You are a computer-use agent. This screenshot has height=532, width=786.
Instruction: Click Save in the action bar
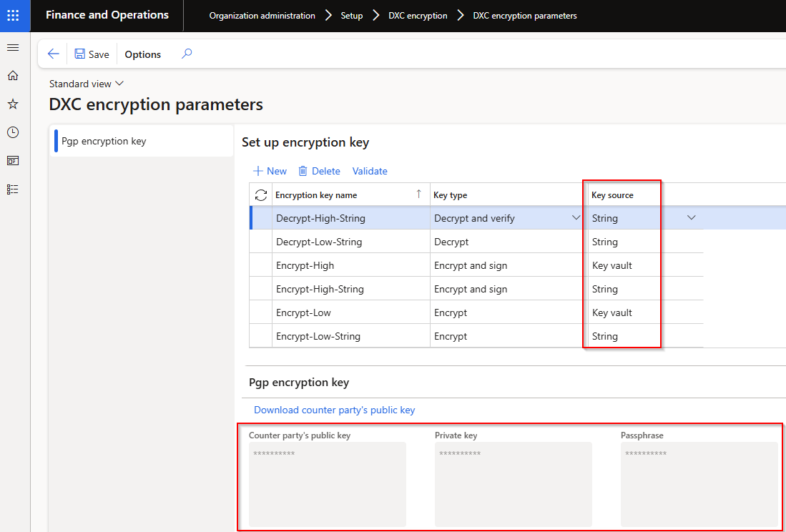[x=92, y=54]
